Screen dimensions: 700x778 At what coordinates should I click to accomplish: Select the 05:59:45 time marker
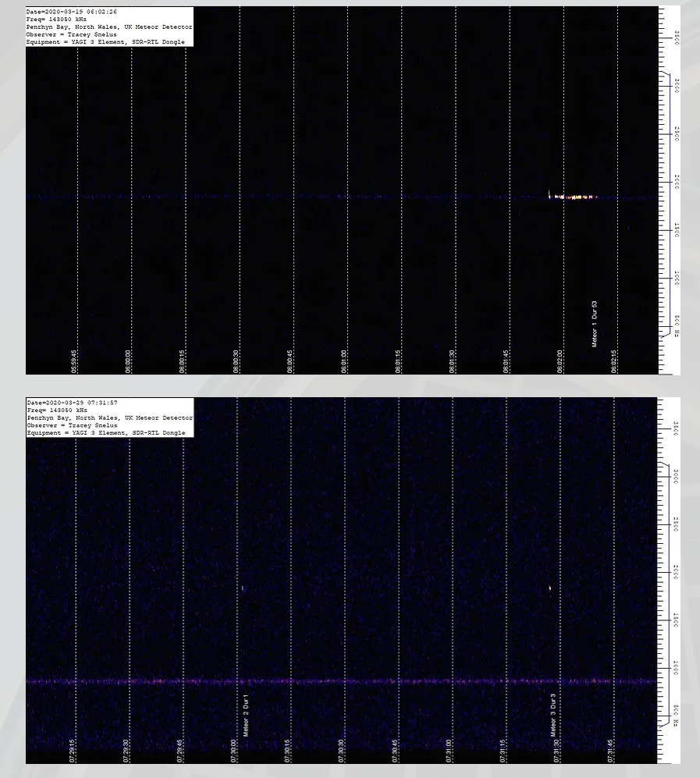(x=74, y=361)
